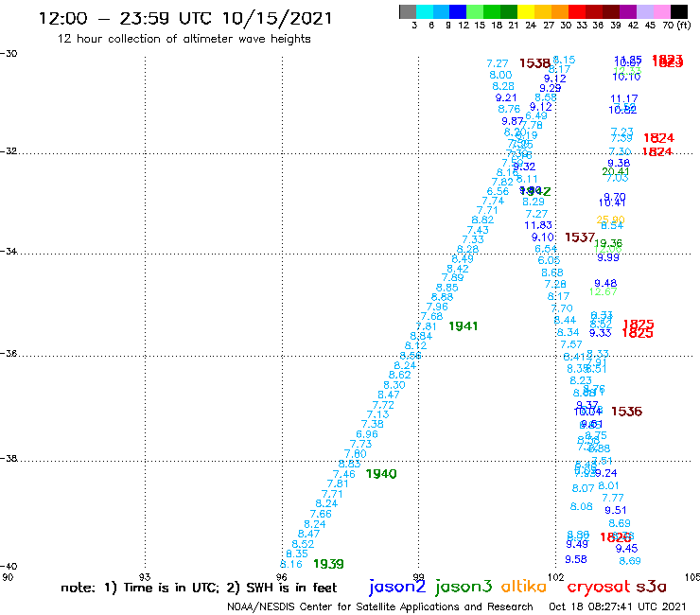Click the '8.35' wave height value
Viewport: 700px width, 615px height.
297,553
